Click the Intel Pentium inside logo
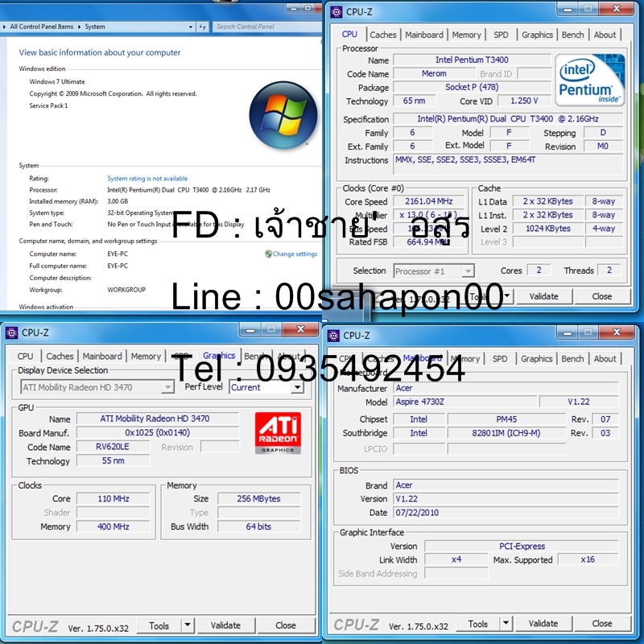 tap(590, 80)
